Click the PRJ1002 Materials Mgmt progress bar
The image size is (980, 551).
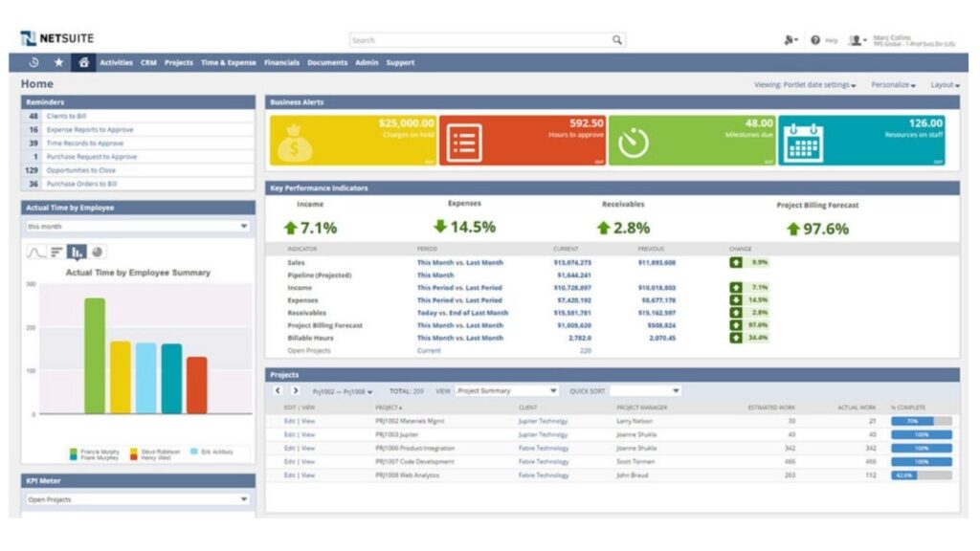pyautogui.click(x=922, y=421)
